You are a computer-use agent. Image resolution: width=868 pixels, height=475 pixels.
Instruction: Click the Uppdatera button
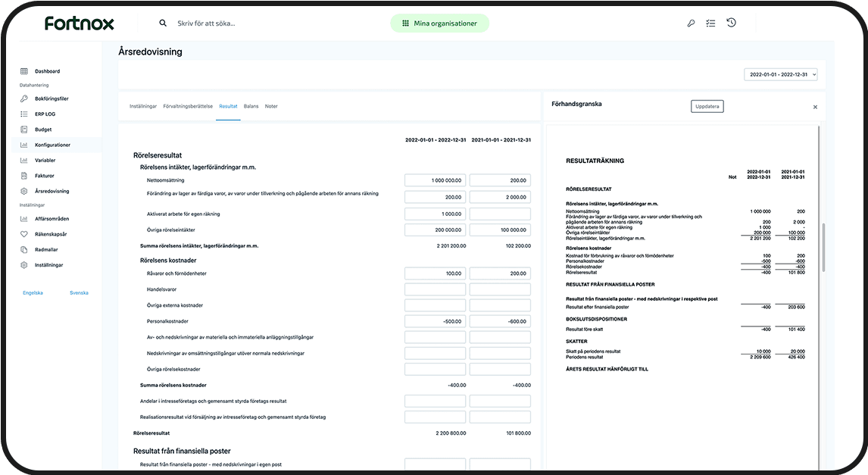(x=707, y=106)
